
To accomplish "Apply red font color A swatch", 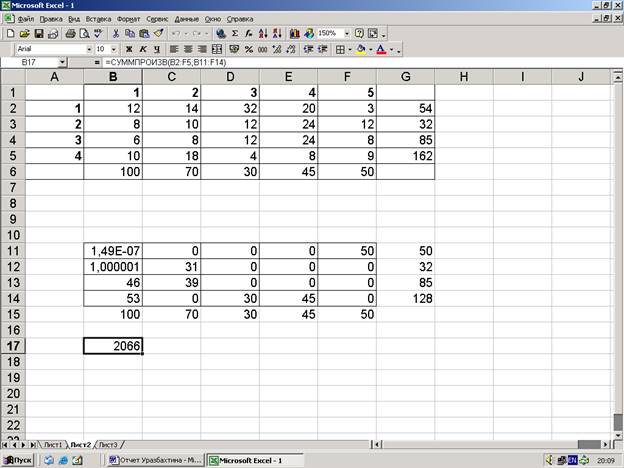I will tap(381, 50).
